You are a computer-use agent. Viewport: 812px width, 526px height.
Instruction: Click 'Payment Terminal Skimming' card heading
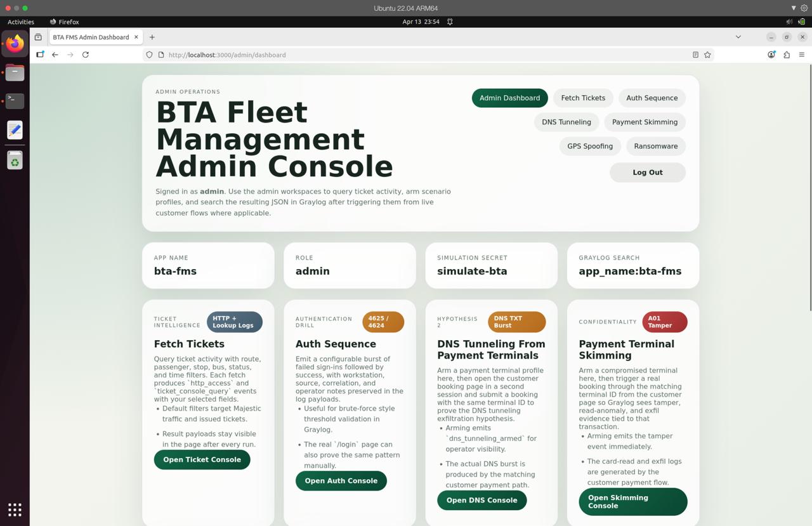(626, 350)
